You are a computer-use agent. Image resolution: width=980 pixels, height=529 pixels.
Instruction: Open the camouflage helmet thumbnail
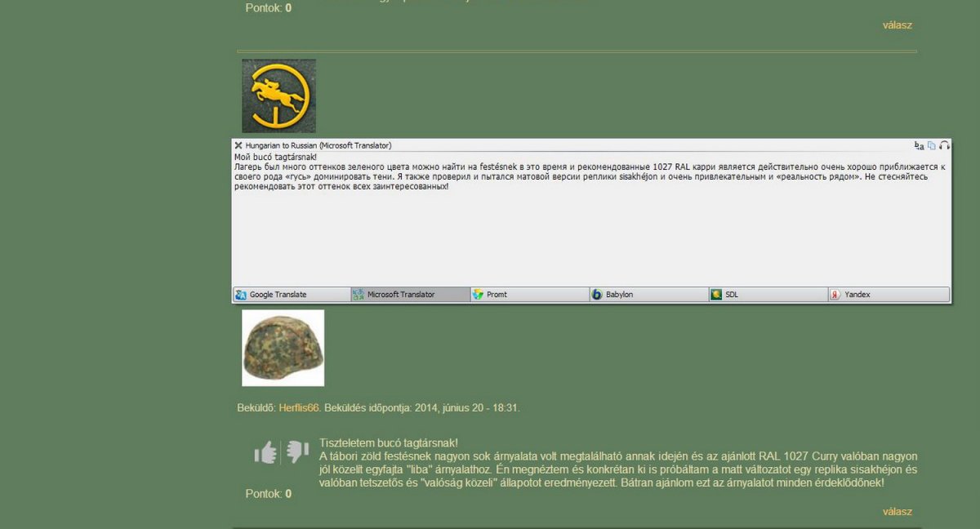coord(283,348)
